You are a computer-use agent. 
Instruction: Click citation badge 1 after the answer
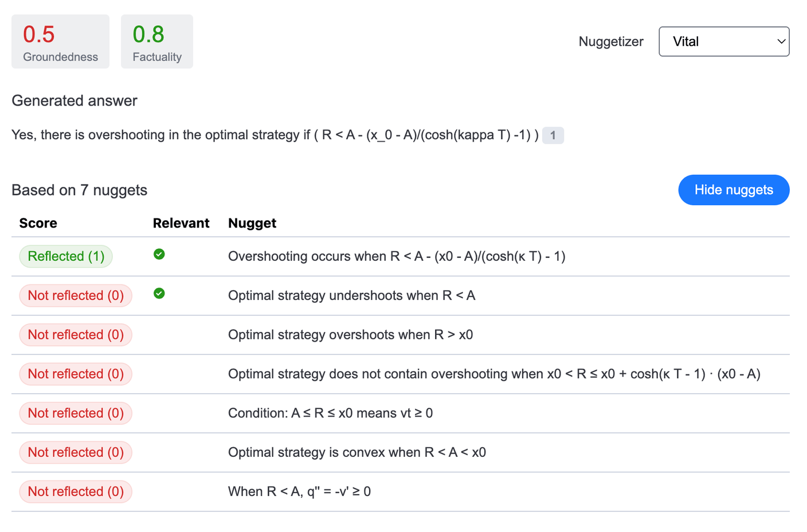[553, 135]
